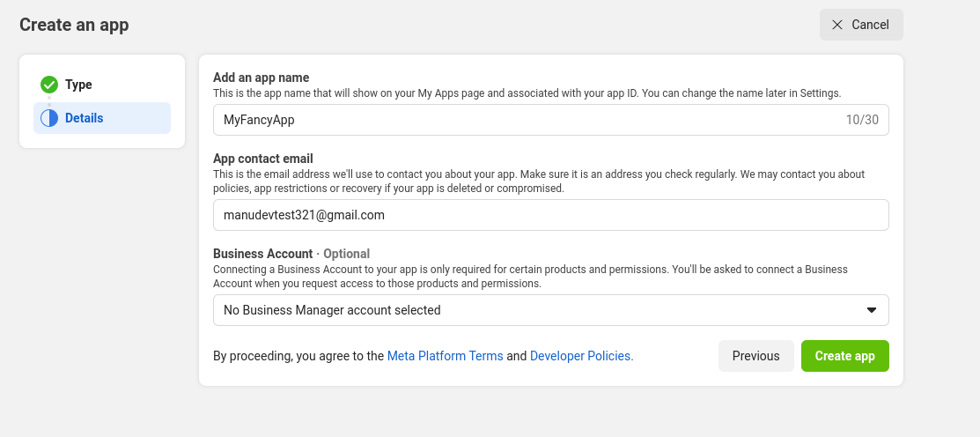The image size is (980, 437).
Task: Click the half-filled circle icon beside Details
Action: tap(49, 118)
